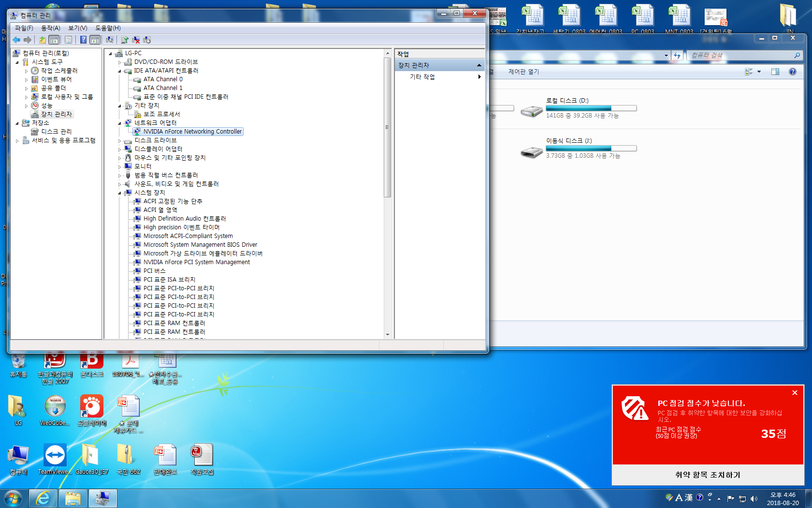Collapse the 네트워크 어댑터 category
Viewport: 812px width, 508px height.
120,123
